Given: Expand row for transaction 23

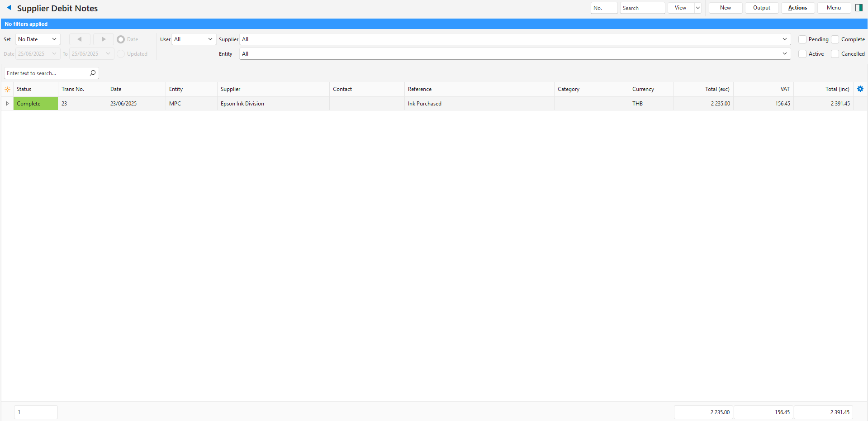Looking at the screenshot, I should (7, 104).
